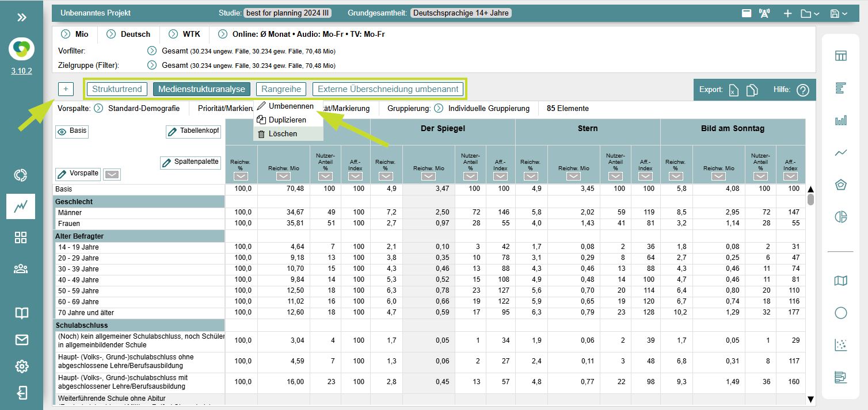
Task: Select Duplizieren from the context menu
Action: [287, 120]
